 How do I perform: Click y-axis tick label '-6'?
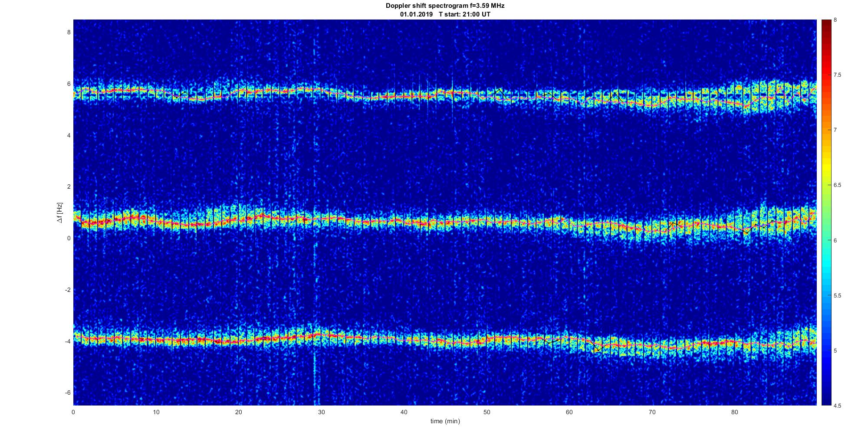click(67, 392)
